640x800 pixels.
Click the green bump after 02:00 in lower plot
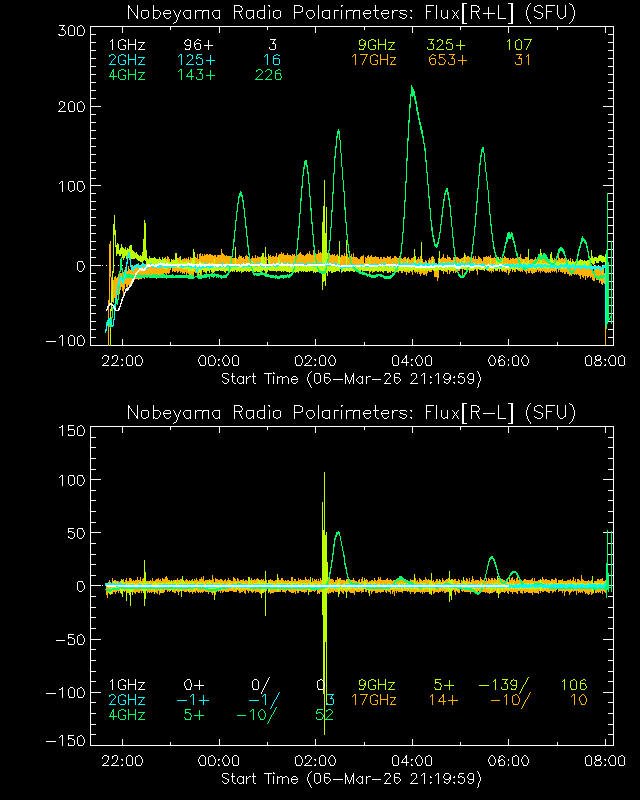tap(338, 533)
